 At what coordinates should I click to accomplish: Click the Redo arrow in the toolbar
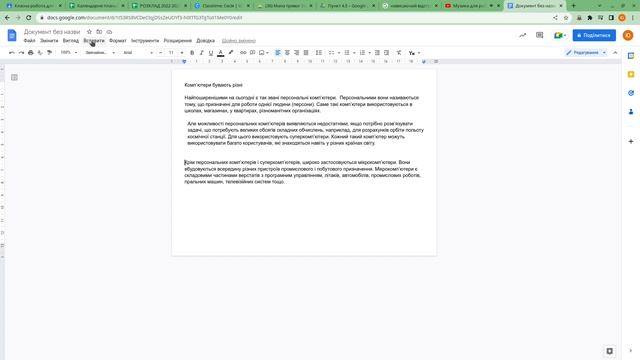(21, 53)
